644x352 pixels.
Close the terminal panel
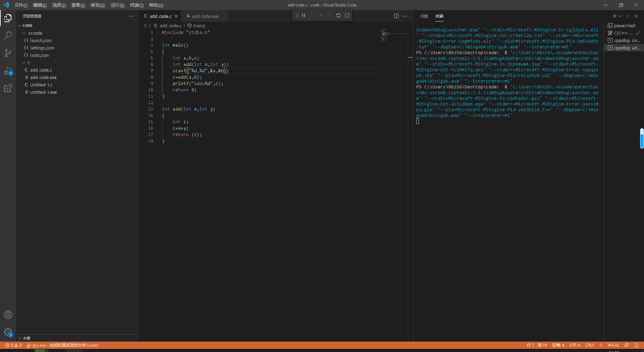pyautogui.click(x=636, y=16)
